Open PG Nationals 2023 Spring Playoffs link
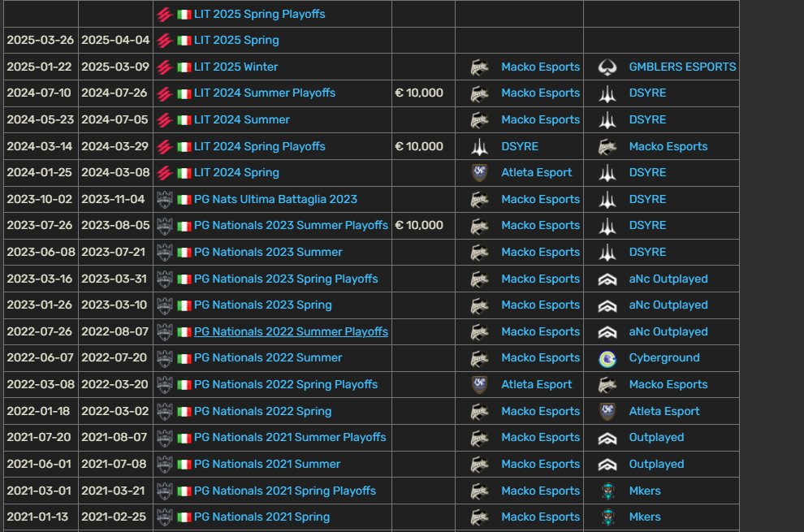The height and width of the screenshot is (532, 804). coord(286,279)
